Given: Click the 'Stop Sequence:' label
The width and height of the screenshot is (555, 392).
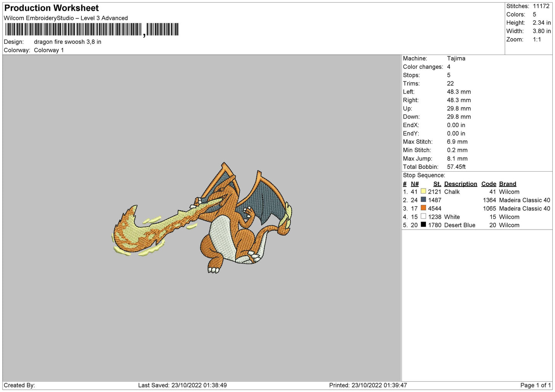Looking at the screenshot, I should [x=424, y=175].
